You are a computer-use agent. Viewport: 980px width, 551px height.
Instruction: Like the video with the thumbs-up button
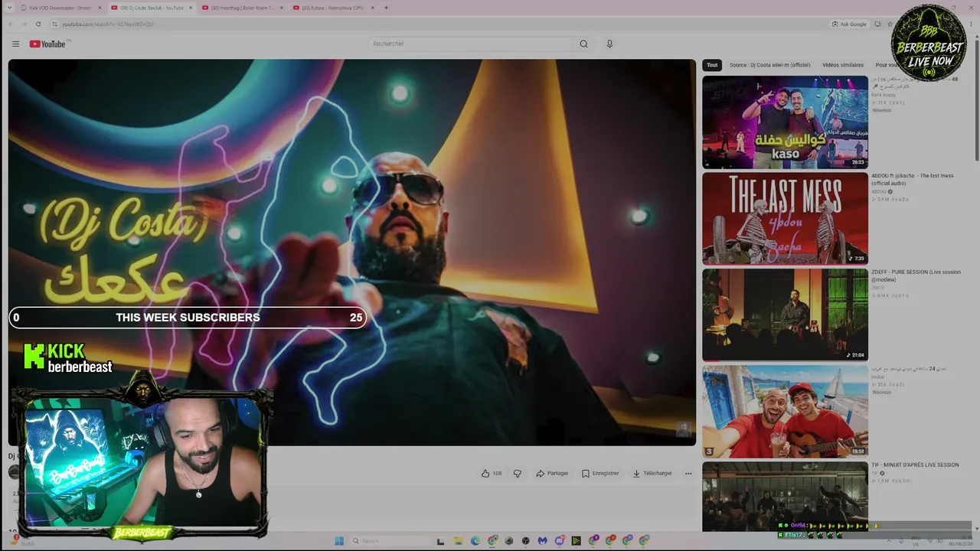(491, 474)
